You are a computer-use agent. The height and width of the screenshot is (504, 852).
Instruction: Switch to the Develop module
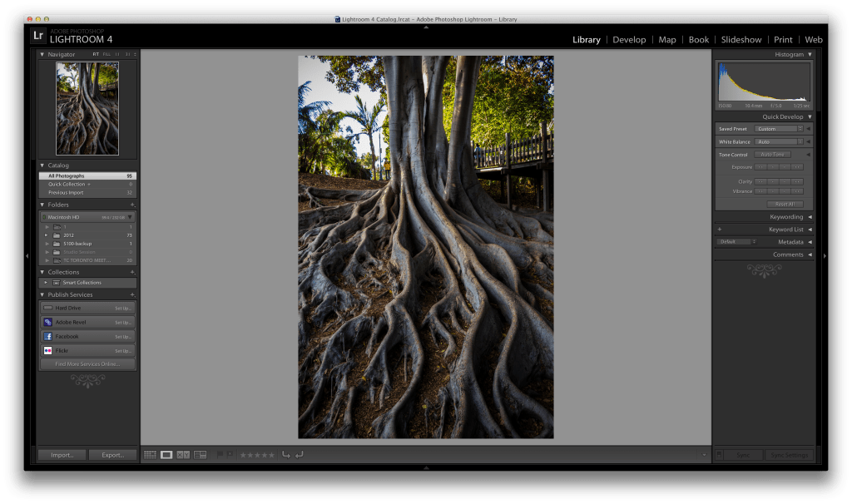(629, 40)
